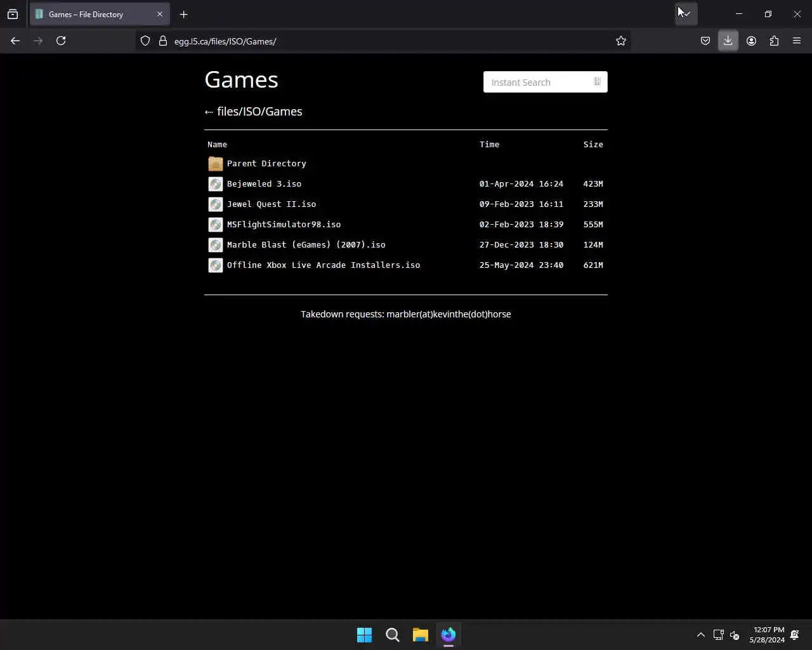Open network status tray icon

[x=719, y=635]
